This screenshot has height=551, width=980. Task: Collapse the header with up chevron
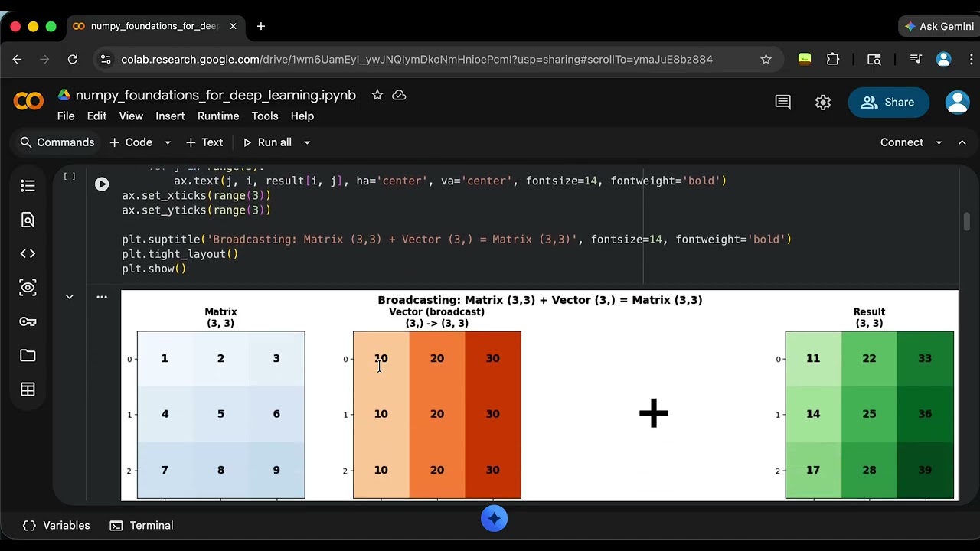[x=962, y=142]
